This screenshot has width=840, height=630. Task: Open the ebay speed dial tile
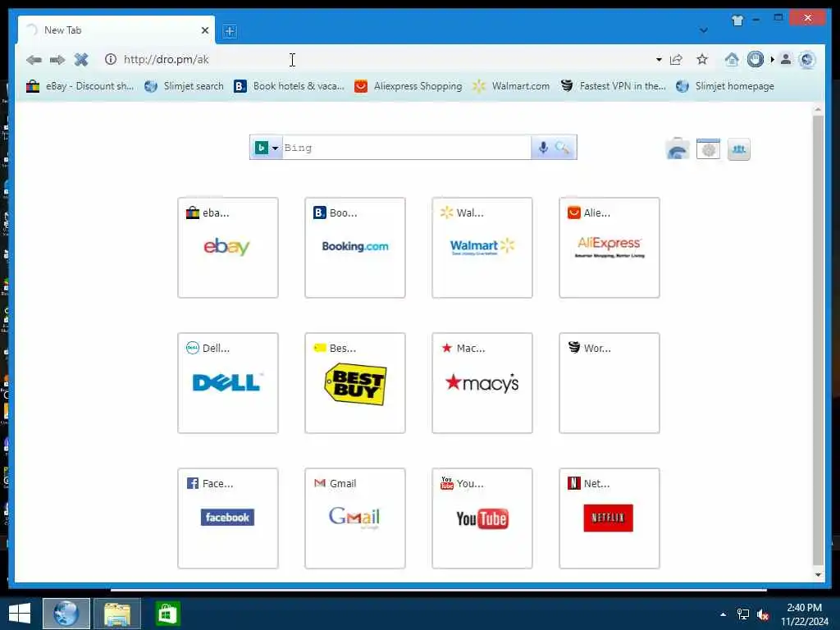[228, 248]
